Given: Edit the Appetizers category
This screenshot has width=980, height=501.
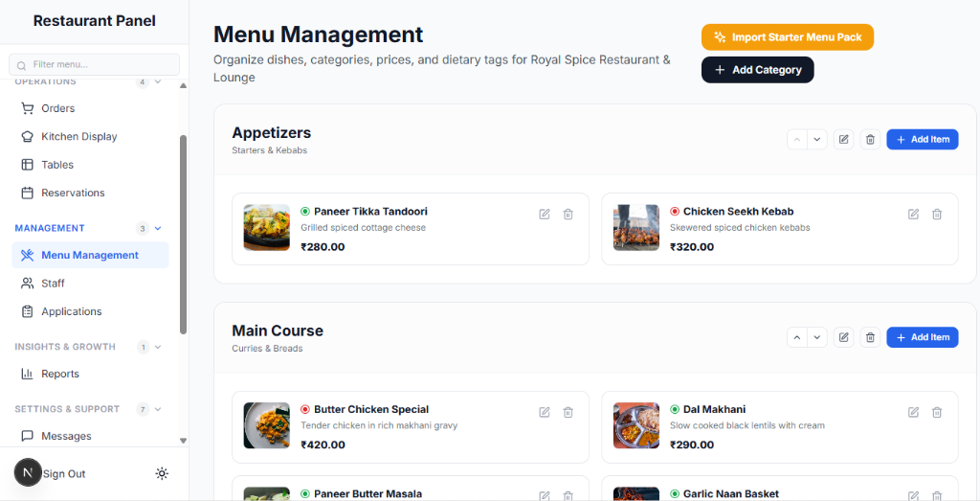Looking at the screenshot, I should [844, 140].
